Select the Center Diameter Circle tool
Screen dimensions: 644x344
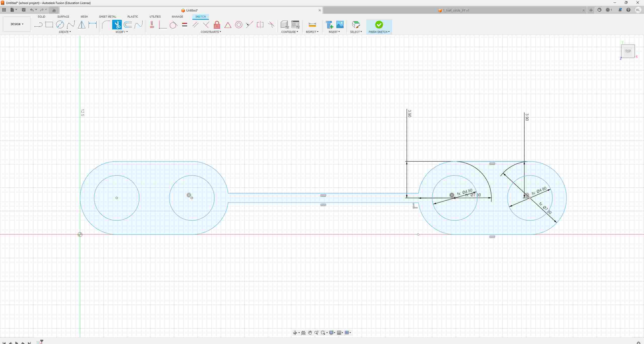pyautogui.click(x=60, y=25)
